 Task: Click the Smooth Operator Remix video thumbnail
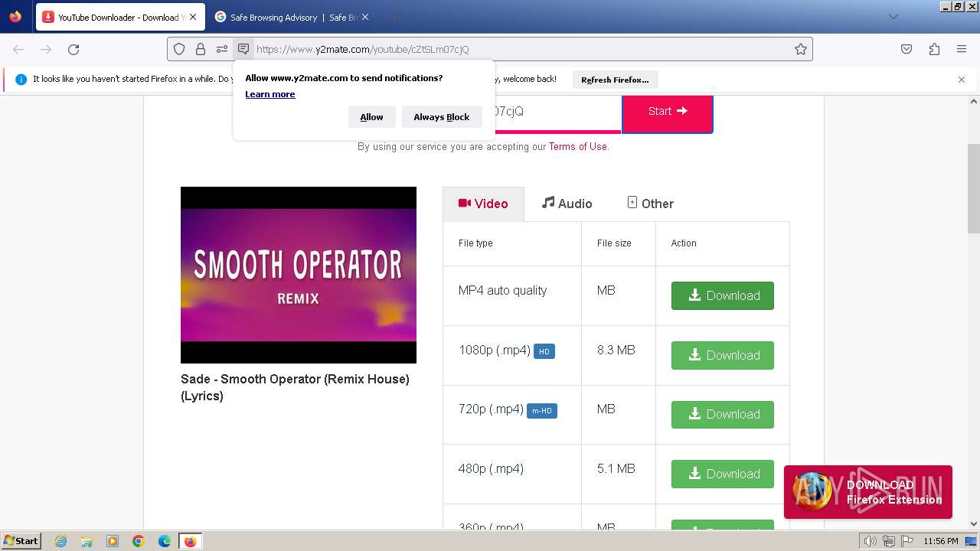[299, 275]
